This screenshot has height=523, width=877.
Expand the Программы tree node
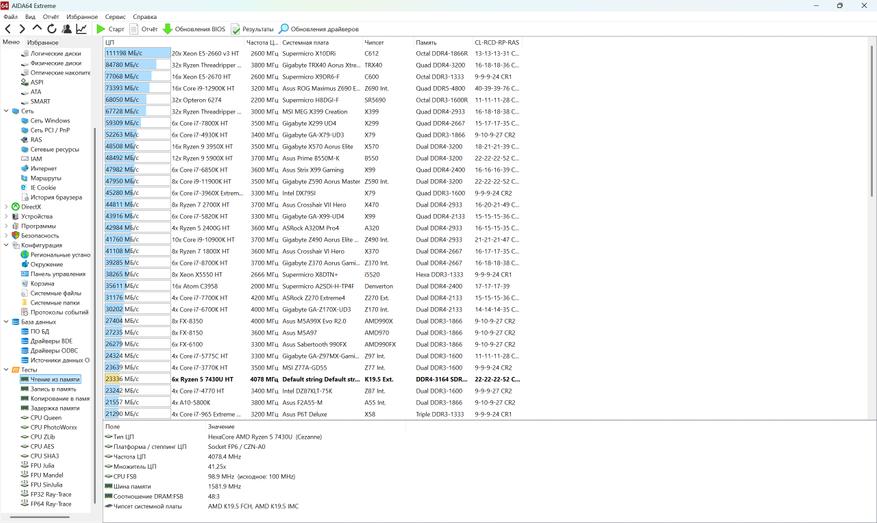coord(6,226)
